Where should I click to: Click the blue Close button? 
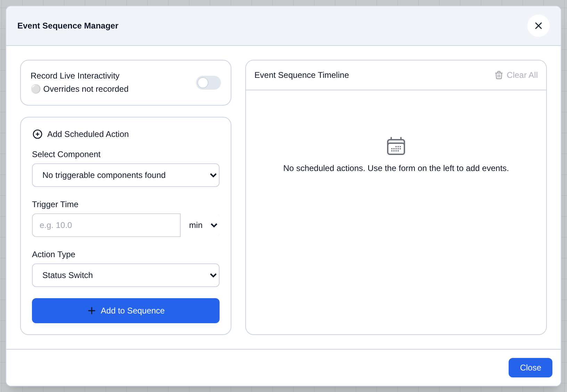point(530,368)
